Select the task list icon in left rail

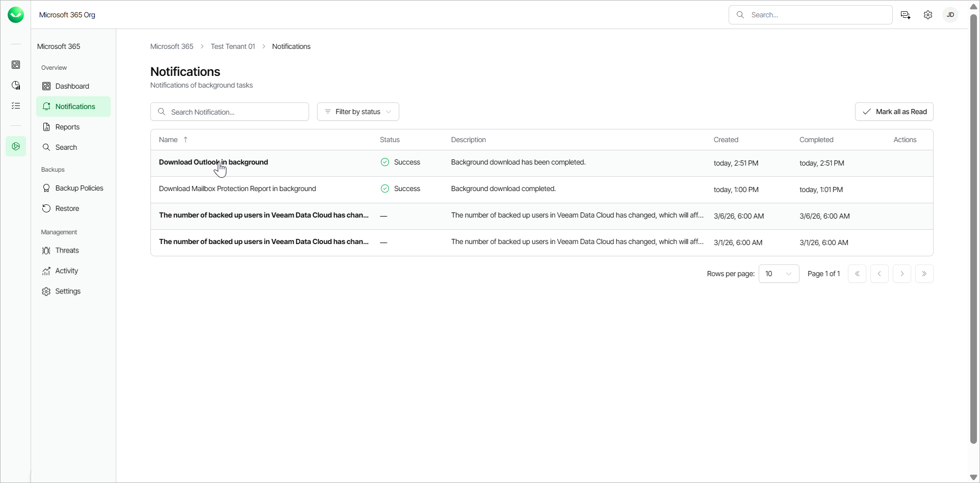pyautogui.click(x=16, y=105)
